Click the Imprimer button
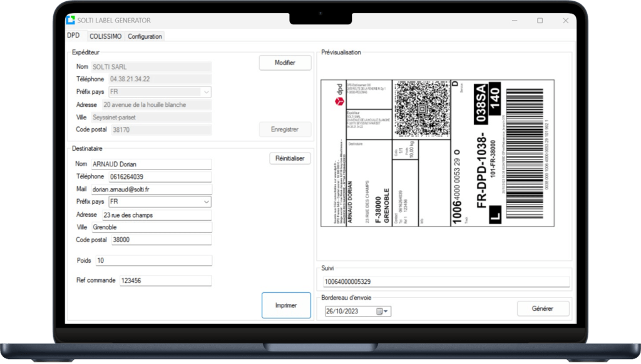This screenshot has height=364, width=641. coord(285,305)
